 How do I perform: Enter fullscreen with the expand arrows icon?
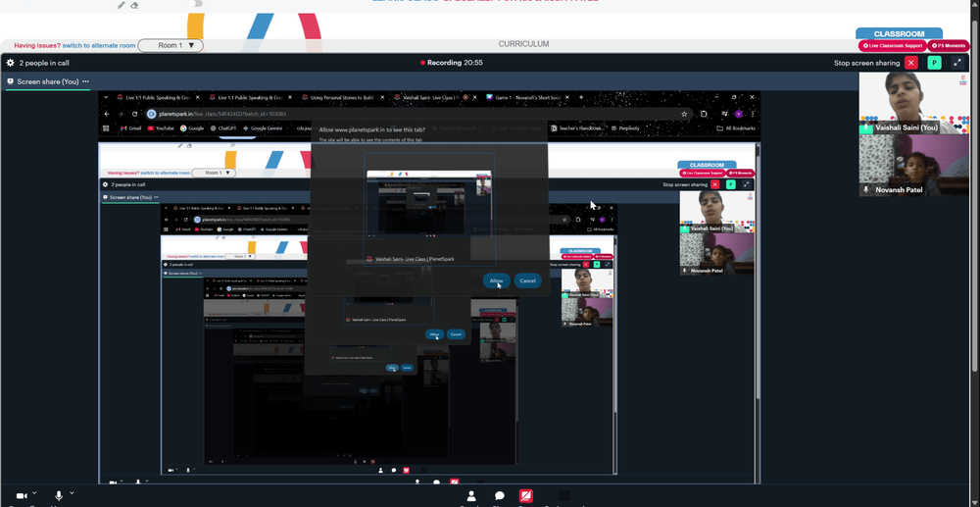(957, 63)
